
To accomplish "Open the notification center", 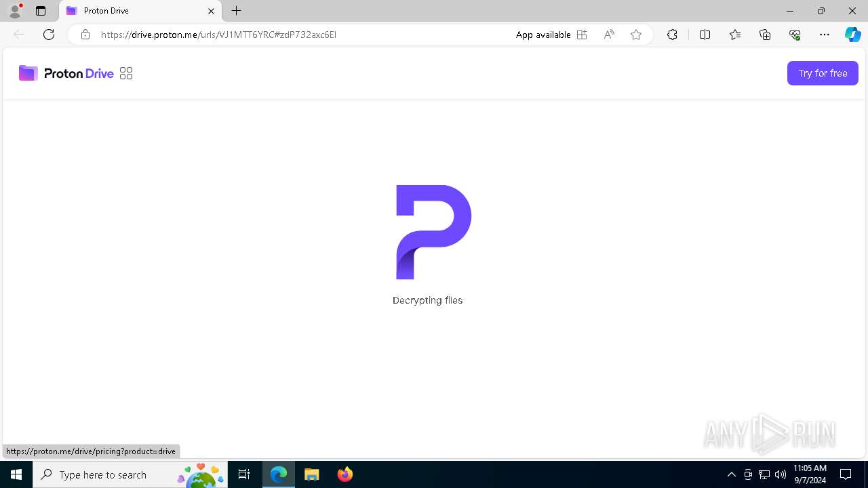I will coord(846,474).
